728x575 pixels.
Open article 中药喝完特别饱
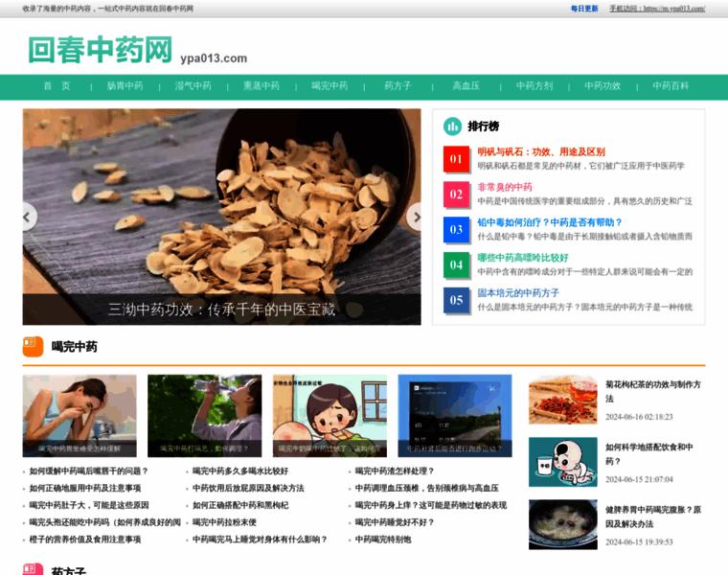[x=383, y=540]
